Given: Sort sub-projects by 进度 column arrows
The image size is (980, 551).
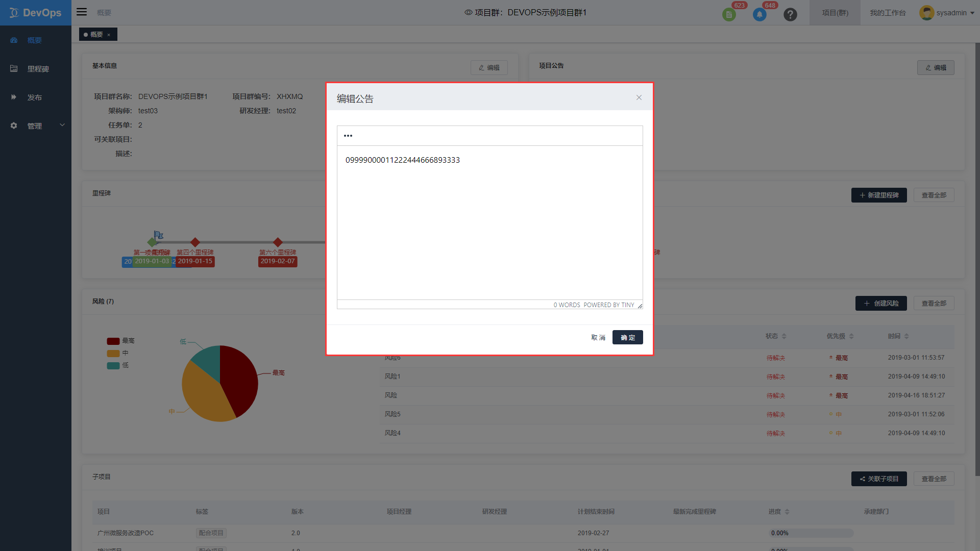Looking at the screenshot, I should pyautogui.click(x=787, y=512).
